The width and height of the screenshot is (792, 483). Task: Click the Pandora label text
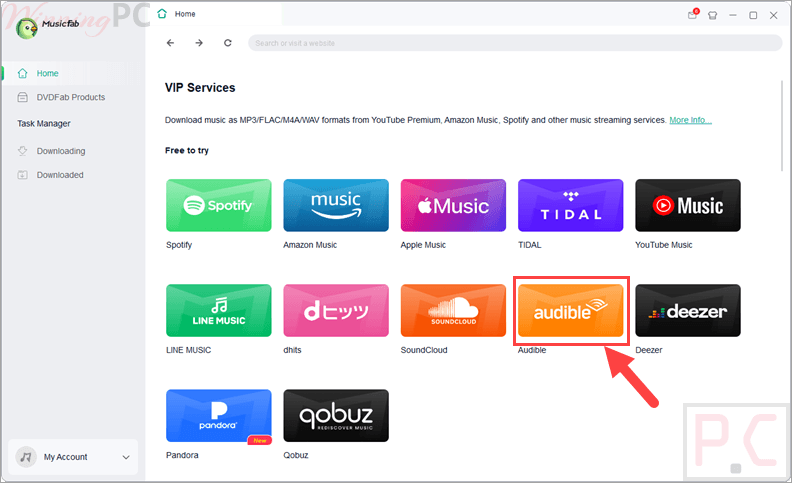pyautogui.click(x=182, y=455)
